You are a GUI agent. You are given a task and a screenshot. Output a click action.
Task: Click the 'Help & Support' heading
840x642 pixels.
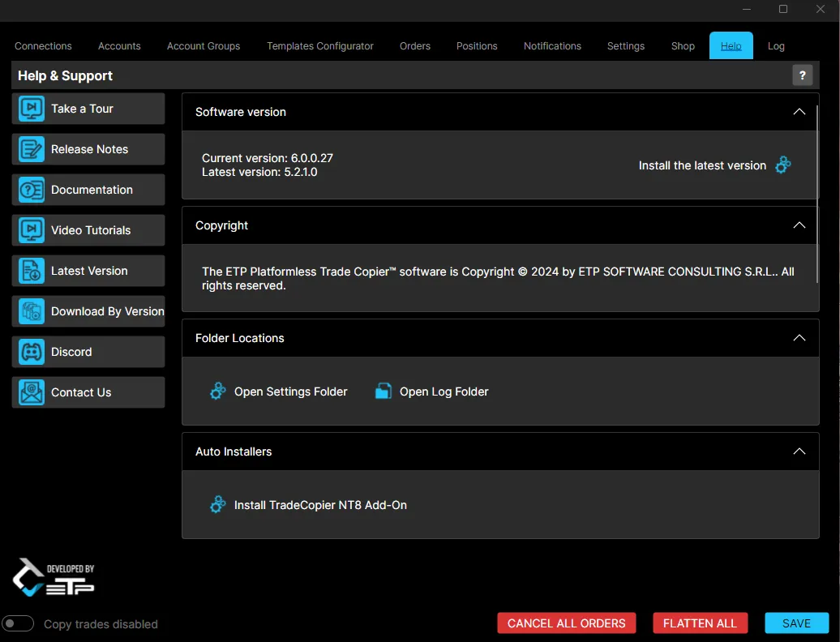click(65, 75)
